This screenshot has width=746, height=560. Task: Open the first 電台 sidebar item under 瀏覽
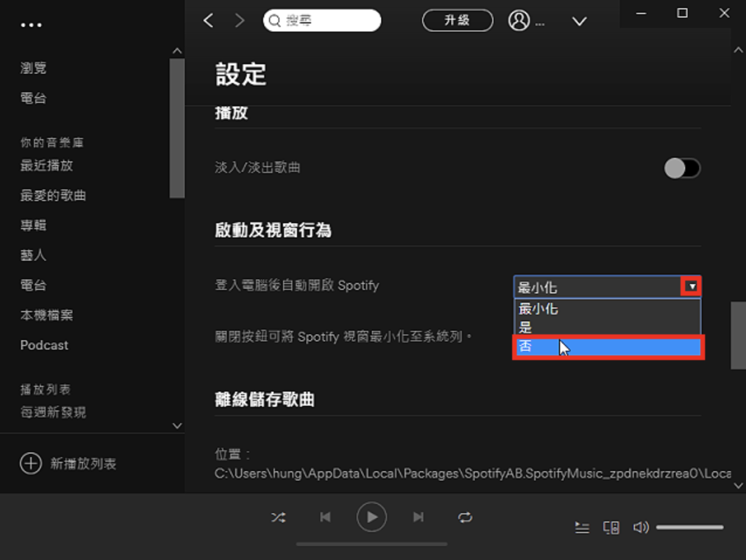tap(33, 98)
